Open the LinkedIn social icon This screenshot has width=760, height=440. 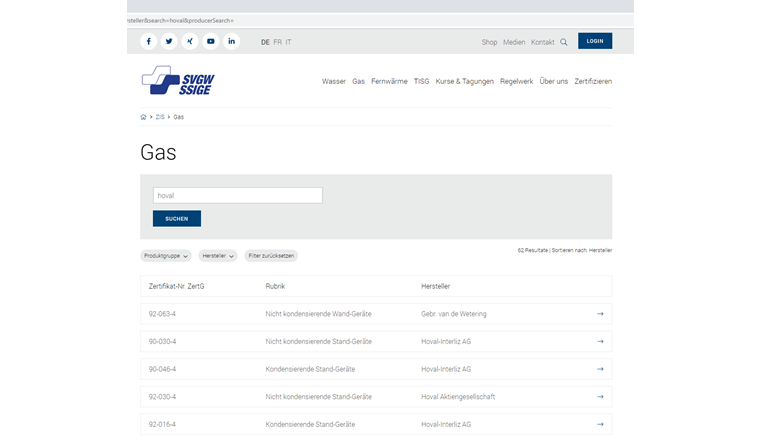pyautogui.click(x=232, y=42)
